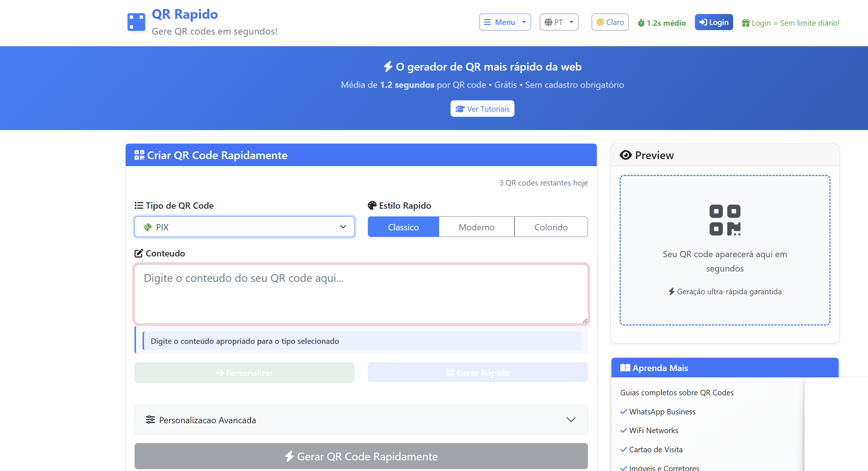Click the QR placeholder icon in preview
This screenshot has width=868, height=471.
pyautogui.click(x=725, y=220)
